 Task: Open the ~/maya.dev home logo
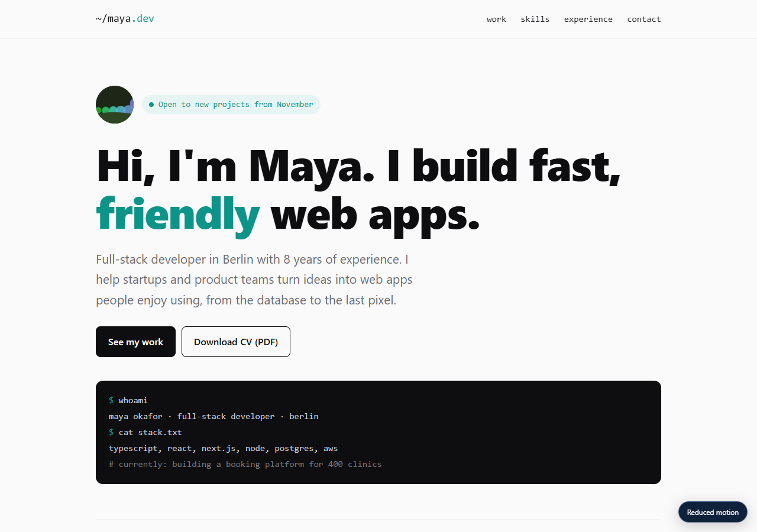pos(125,19)
